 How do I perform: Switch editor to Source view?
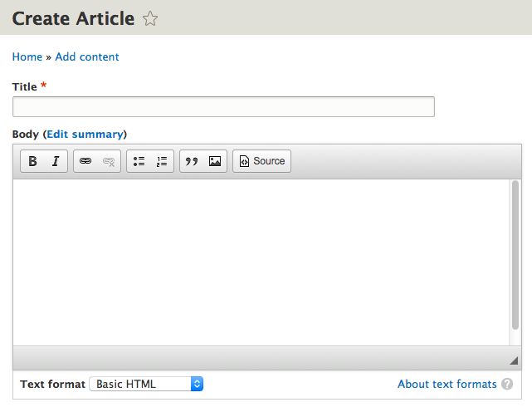coord(261,161)
